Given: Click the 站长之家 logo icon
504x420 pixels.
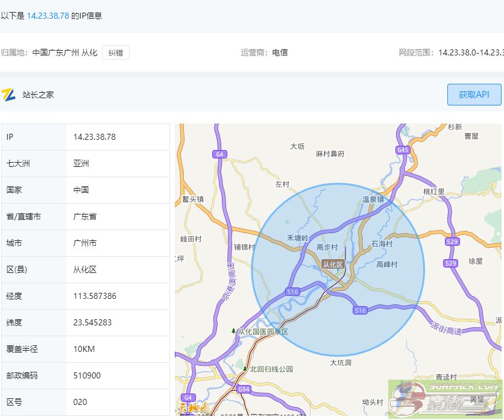Looking at the screenshot, I should [8, 95].
